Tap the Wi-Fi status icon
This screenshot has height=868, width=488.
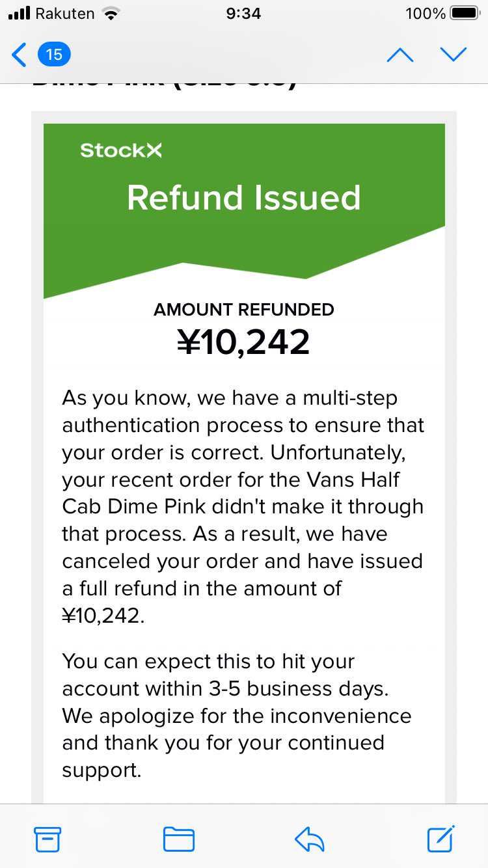111,14
